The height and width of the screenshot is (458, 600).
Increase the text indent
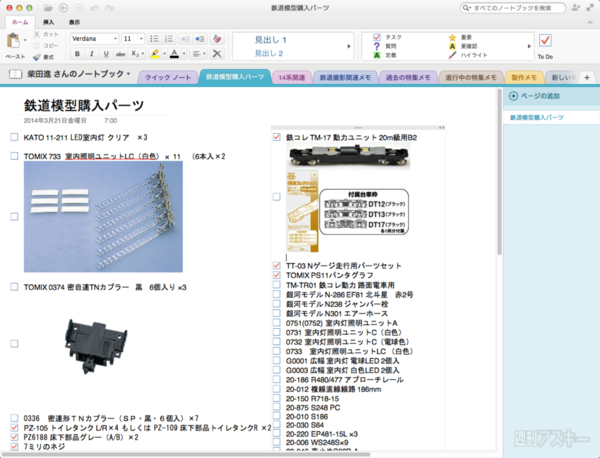199,39
